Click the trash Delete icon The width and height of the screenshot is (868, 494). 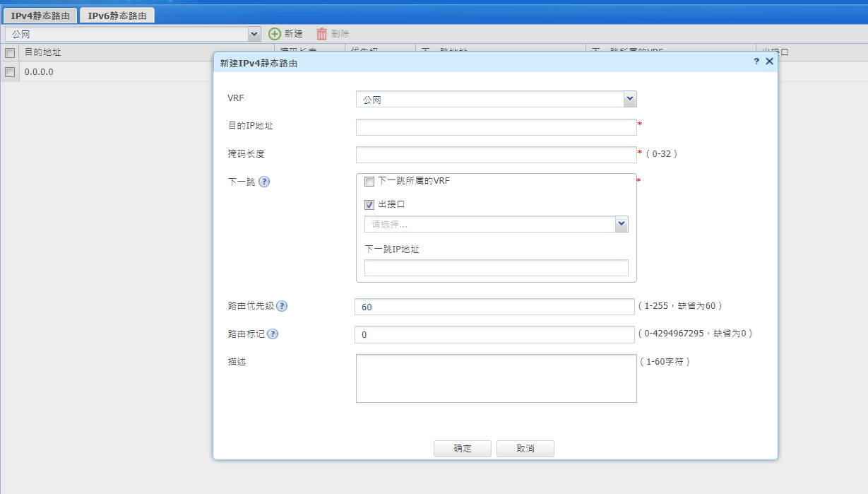tap(321, 34)
